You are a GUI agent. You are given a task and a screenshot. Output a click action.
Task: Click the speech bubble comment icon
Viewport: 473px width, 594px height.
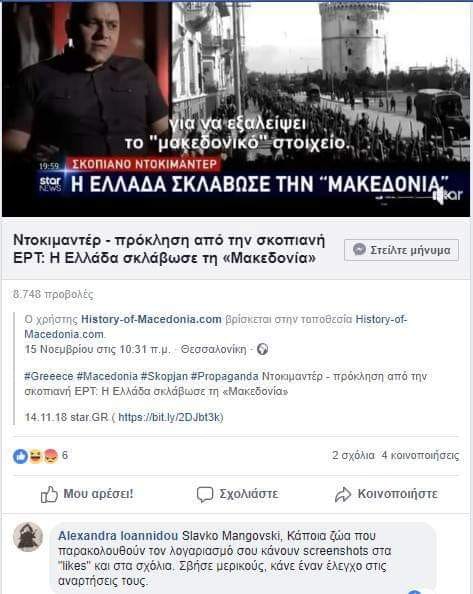coord(205,494)
